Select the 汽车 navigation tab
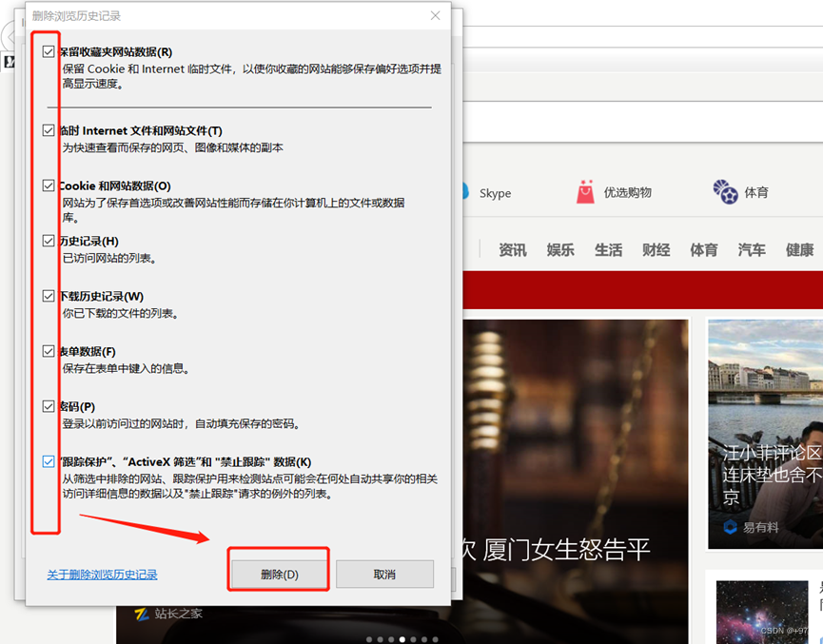Viewport: 823px width, 644px height. [x=752, y=250]
